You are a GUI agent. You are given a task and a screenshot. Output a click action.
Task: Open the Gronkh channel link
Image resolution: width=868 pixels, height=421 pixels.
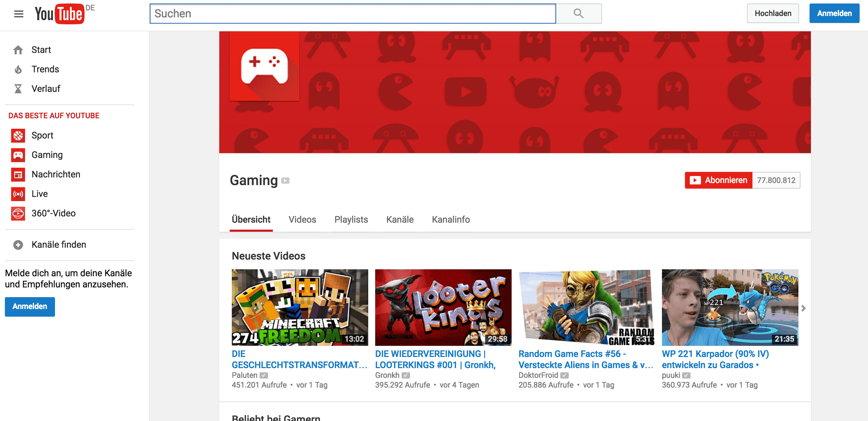click(387, 375)
